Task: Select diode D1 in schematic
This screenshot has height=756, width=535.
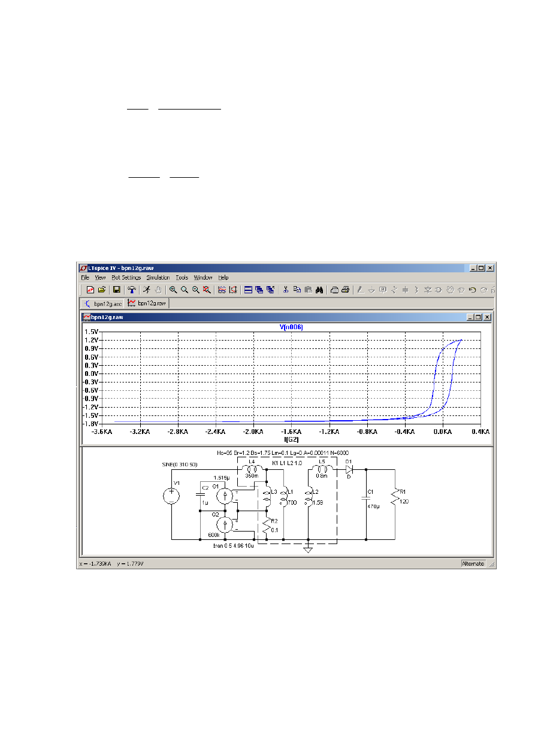Action: click(349, 470)
